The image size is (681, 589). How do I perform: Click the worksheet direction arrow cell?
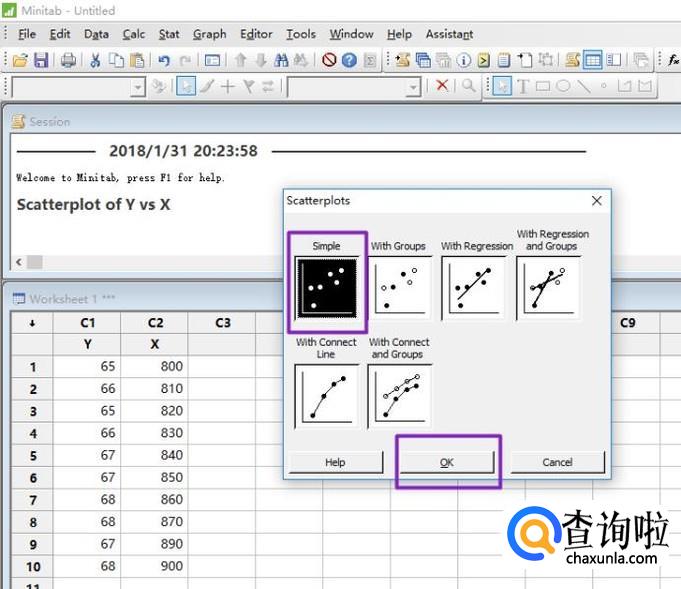pyautogui.click(x=32, y=323)
